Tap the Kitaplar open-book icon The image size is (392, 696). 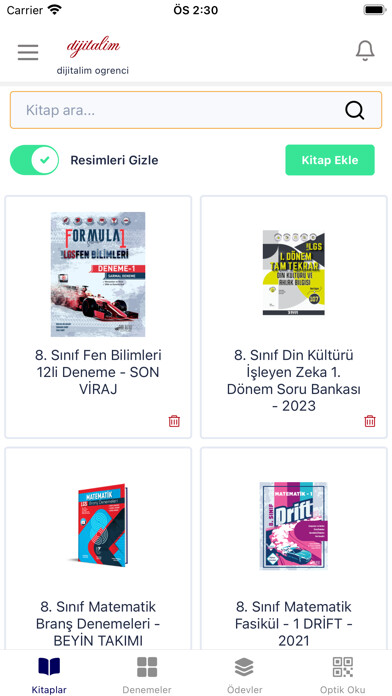tap(49, 667)
